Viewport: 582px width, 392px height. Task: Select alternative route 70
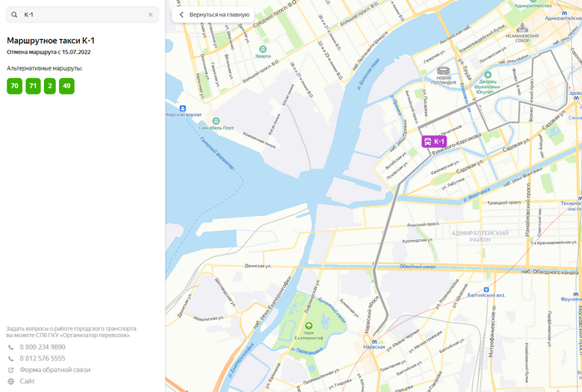point(14,86)
